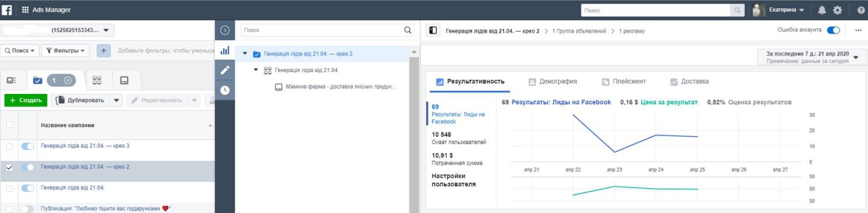Image resolution: width=868 pixels, height=213 pixels.
Task: Check the select-all campaigns header checkbox
Action: pos(9,125)
